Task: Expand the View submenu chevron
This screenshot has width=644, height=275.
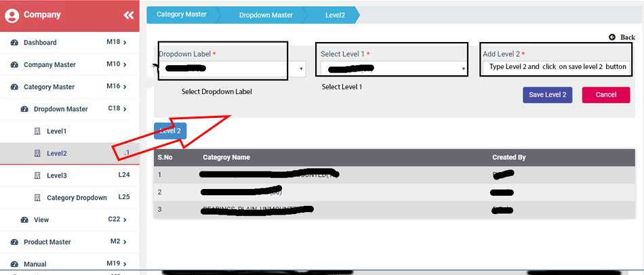Action: pyautogui.click(x=125, y=219)
